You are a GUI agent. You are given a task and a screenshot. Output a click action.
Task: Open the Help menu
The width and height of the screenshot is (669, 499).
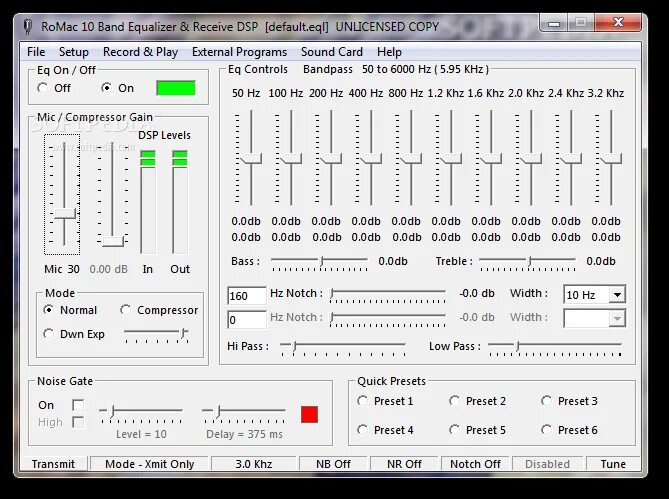(389, 52)
